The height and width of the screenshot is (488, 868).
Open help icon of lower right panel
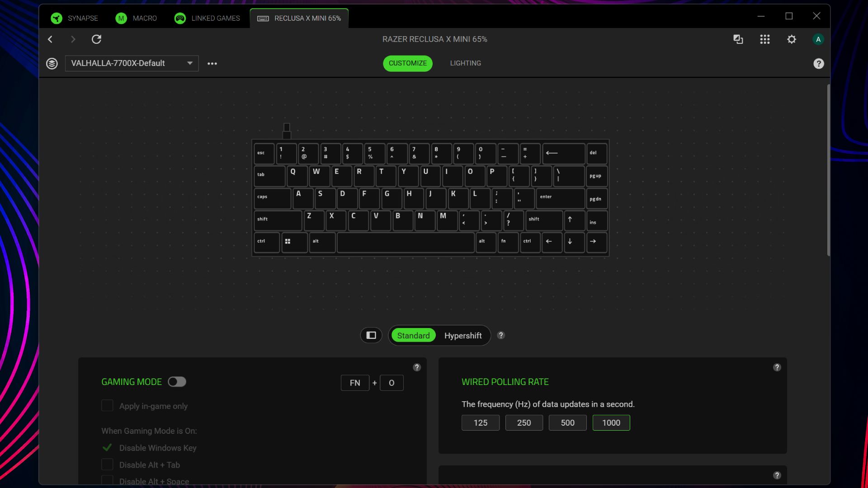pyautogui.click(x=777, y=475)
